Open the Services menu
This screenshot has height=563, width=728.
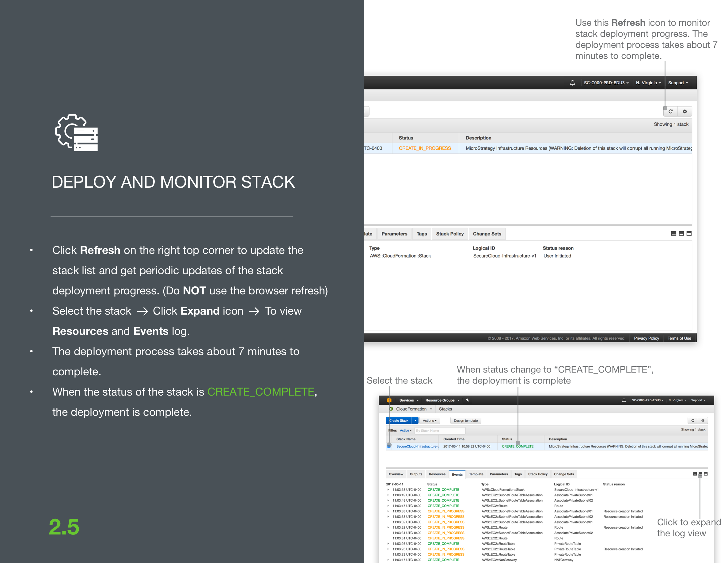[407, 400]
